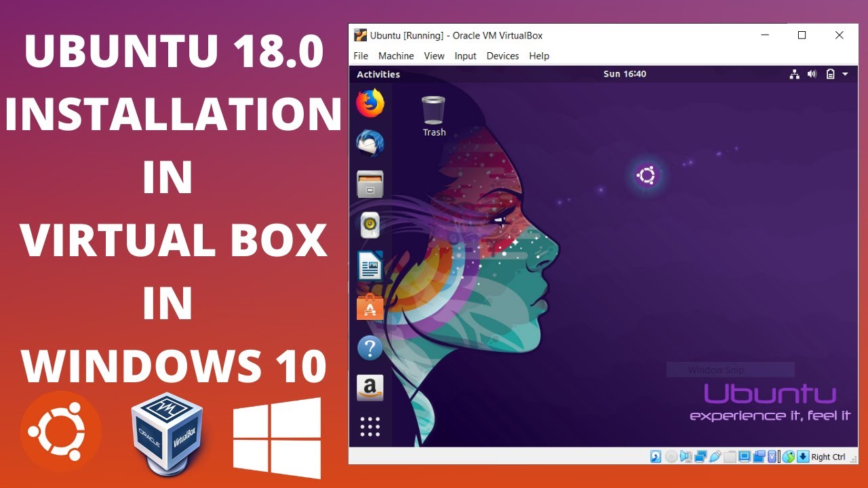Image resolution: width=868 pixels, height=488 pixels.
Task: Open the Files manager in the dock
Action: coord(370,184)
